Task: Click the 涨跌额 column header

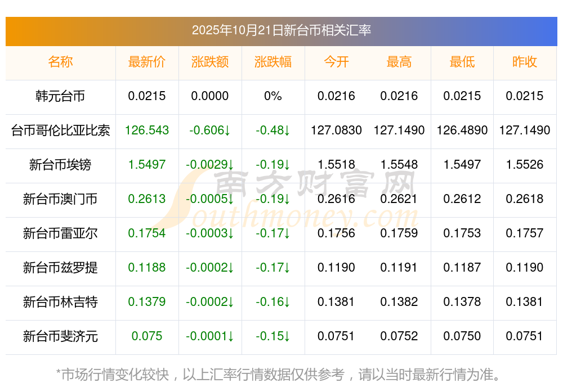Action: pyautogui.click(x=210, y=62)
